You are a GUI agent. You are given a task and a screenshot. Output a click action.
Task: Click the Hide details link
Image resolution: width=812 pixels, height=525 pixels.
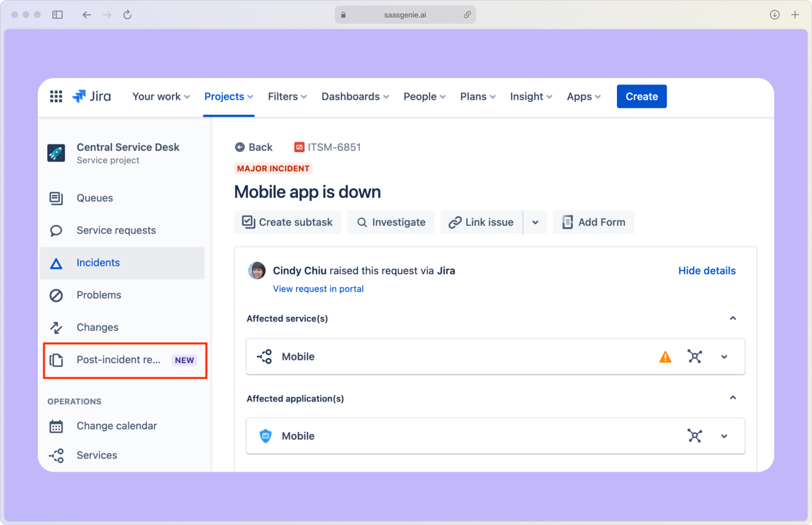[x=707, y=271]
